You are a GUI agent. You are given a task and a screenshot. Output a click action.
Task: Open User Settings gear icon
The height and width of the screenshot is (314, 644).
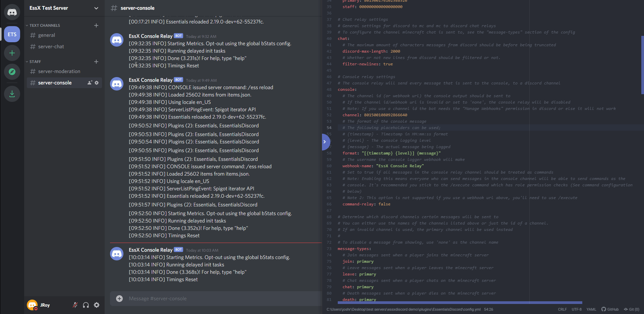pos(97,305)
